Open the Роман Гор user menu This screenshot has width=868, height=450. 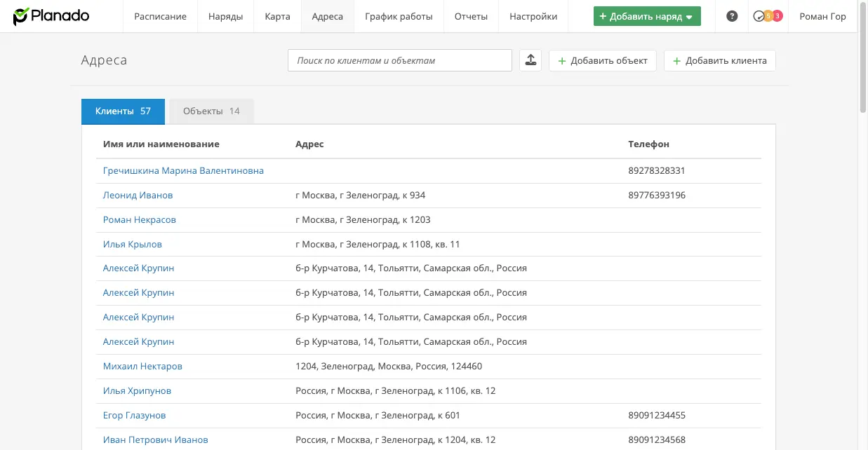point(822,16)
